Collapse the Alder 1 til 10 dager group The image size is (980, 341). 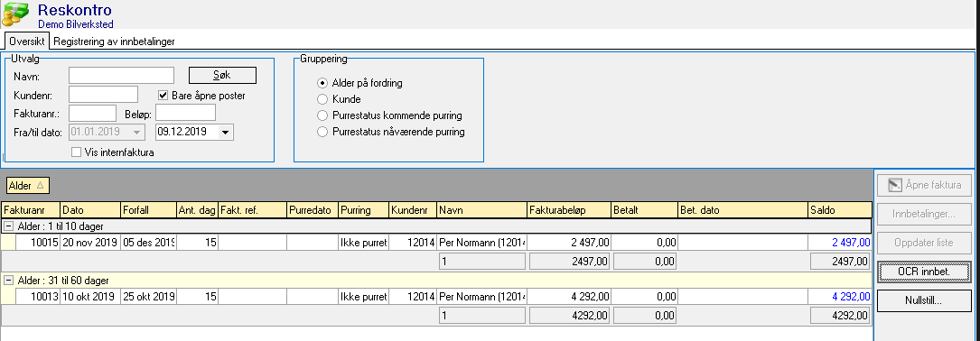pyautogui.click(x=9, y=226)
